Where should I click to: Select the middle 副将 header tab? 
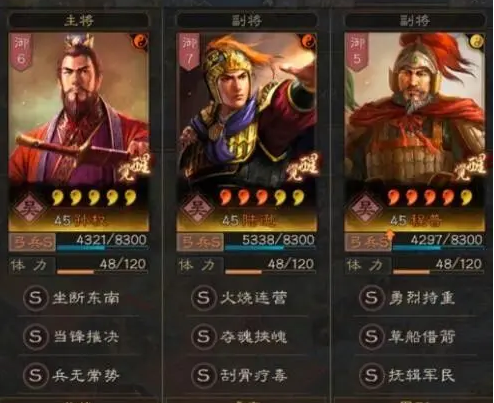tap(247, 21)
